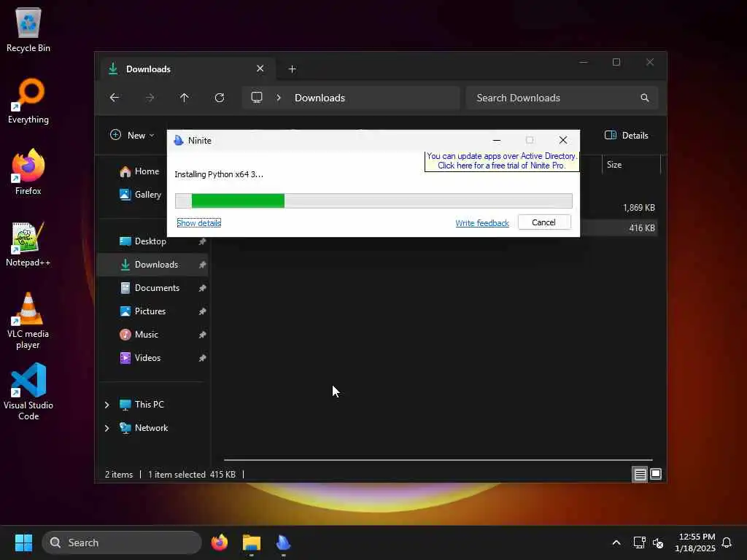This screenshot has width=747, height=560.
Task: Expand the address bar chevron before Downloads
Action: click(x=279, y=98)
